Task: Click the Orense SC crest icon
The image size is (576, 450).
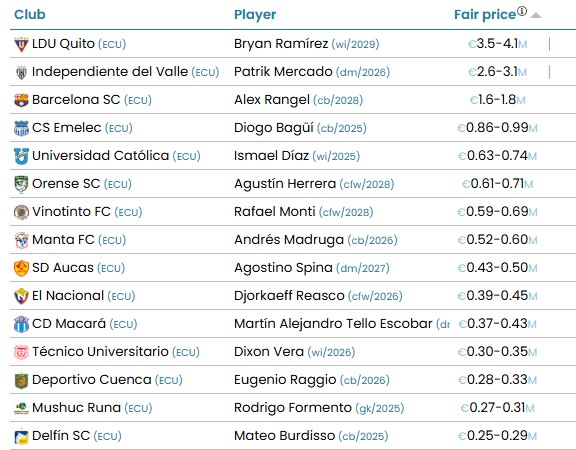Action: tap(21, 184)
